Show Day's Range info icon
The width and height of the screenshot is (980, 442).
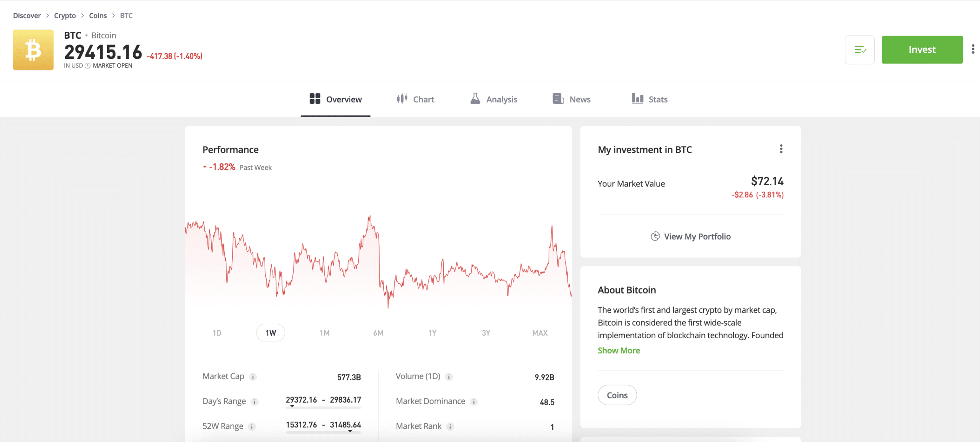click(255, 402)
